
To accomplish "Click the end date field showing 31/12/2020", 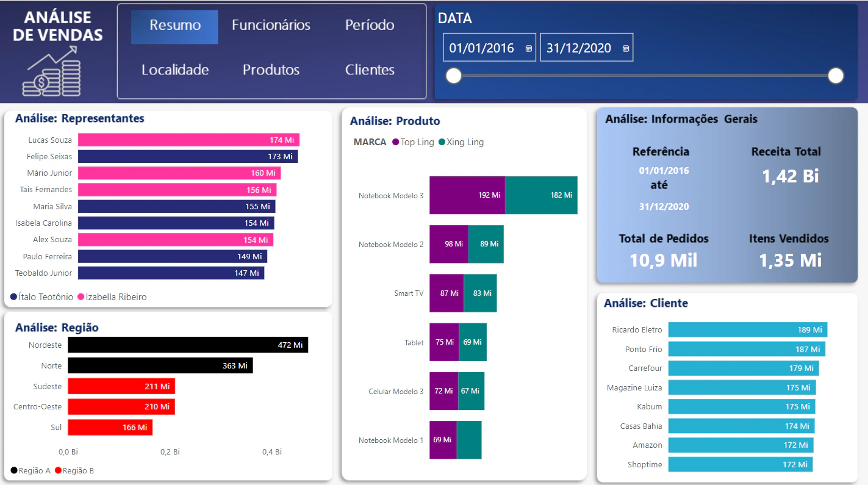I will 587,48.
